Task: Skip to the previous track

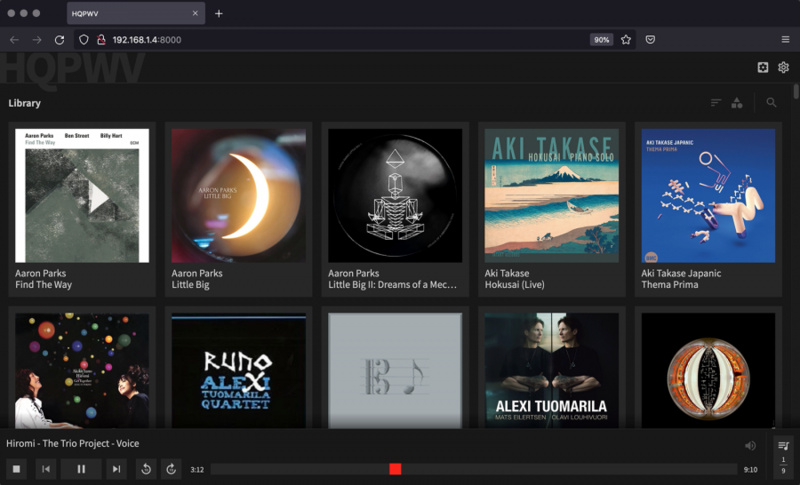Action: pyautogui.click(x=46, y=469)
